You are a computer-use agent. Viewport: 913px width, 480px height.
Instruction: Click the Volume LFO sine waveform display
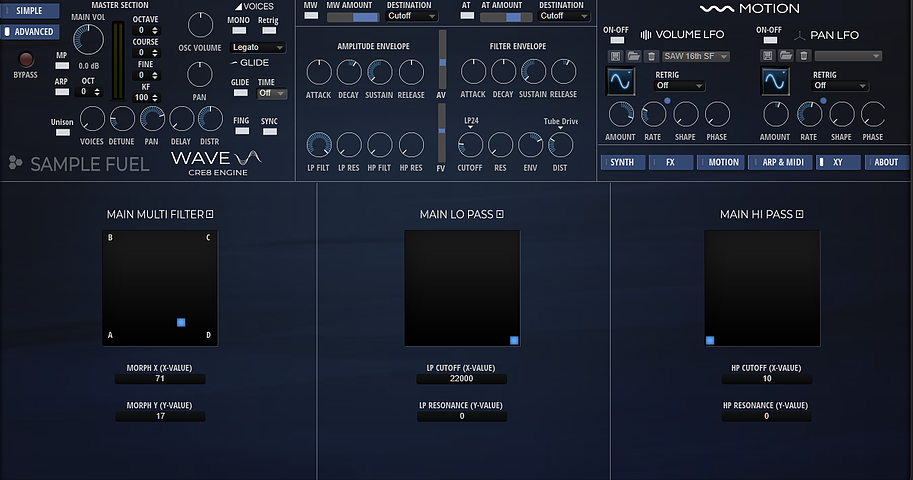pos(620,82)
